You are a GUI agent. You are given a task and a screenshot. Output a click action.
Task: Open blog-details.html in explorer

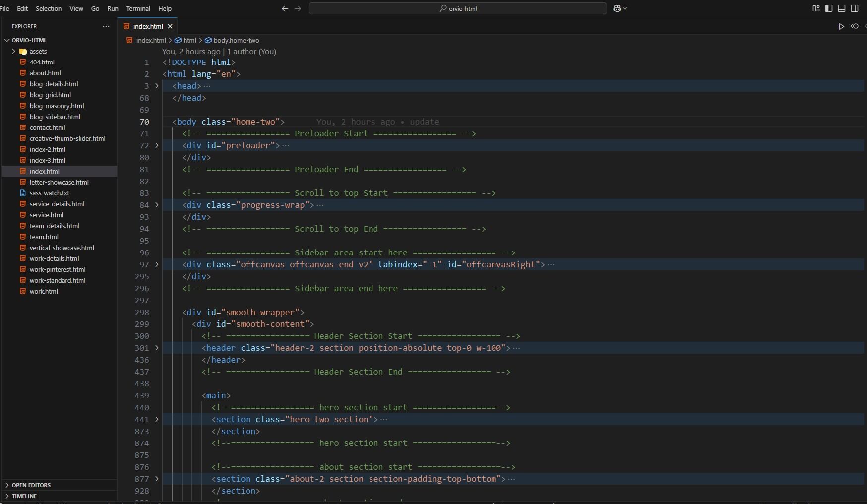(x=54, y=84)
